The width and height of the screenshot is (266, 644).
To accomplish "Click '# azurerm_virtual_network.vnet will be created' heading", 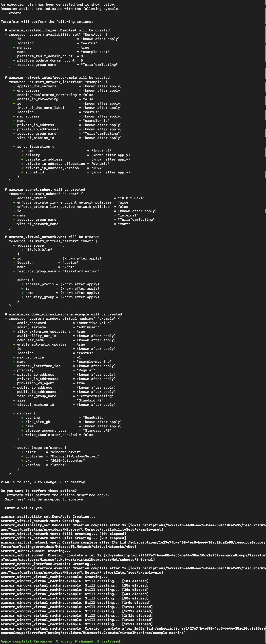I will click(x=52, y=237).
